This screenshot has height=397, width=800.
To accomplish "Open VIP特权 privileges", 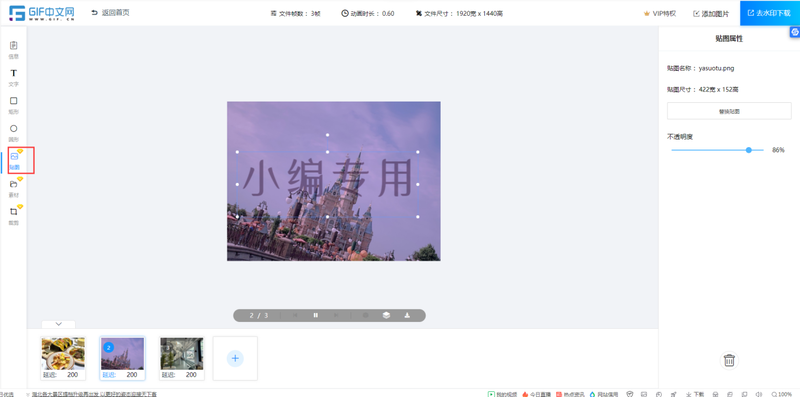I will tap(660, 14).
